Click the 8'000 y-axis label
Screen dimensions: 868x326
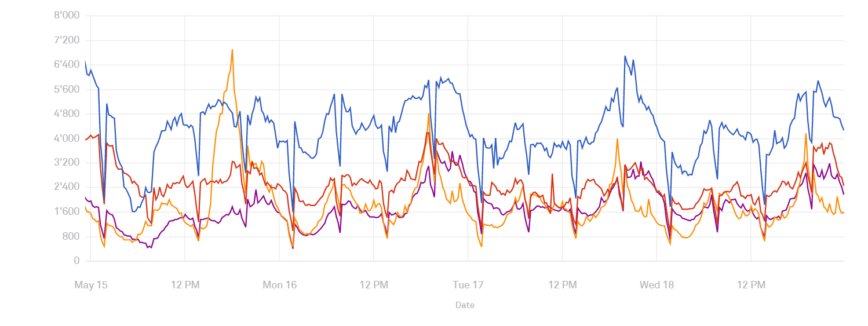point(67,16)
